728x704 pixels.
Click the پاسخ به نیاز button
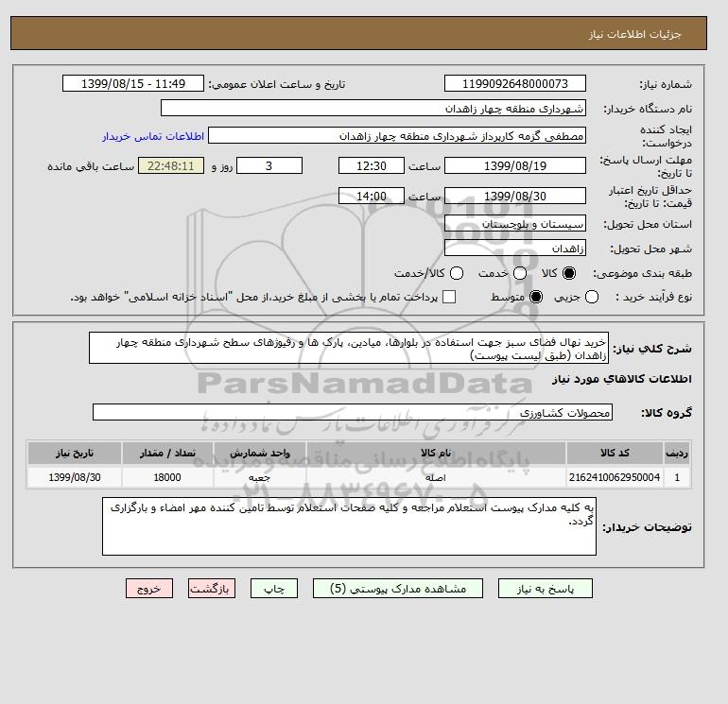[x=546, y=589]
